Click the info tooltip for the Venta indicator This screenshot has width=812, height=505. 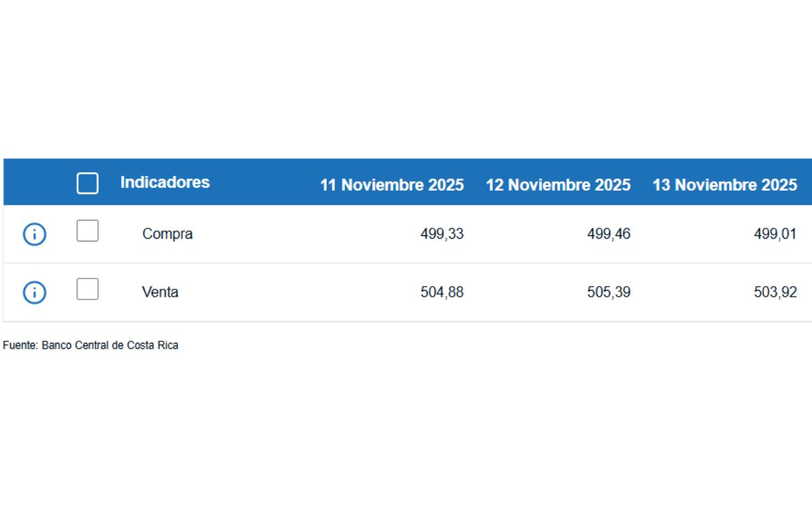[x=34, y=292]
